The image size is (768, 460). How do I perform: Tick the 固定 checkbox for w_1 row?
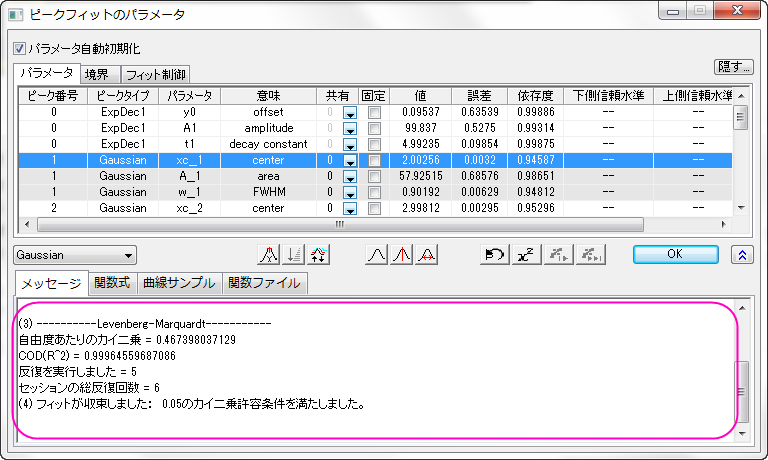point(374,193)
